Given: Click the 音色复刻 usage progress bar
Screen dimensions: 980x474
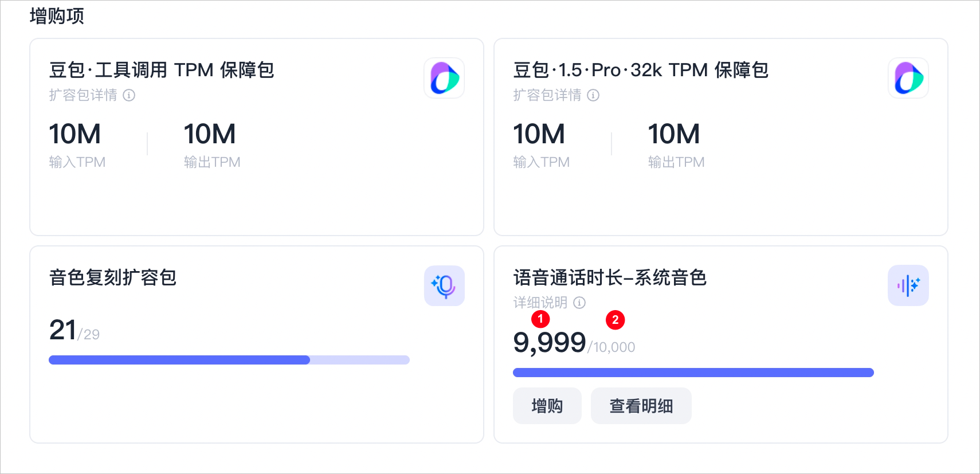Looking at the screenshot, I should coord(229,360).
